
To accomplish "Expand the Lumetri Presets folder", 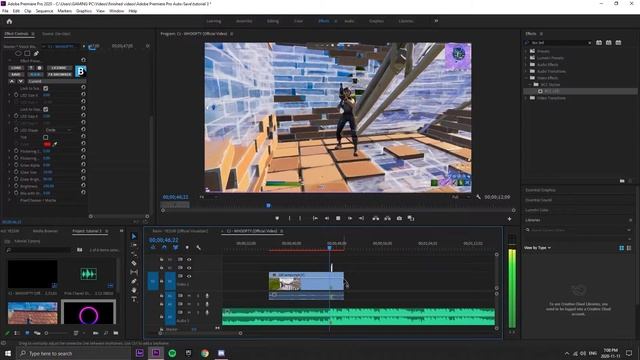I will coord(527,58).
